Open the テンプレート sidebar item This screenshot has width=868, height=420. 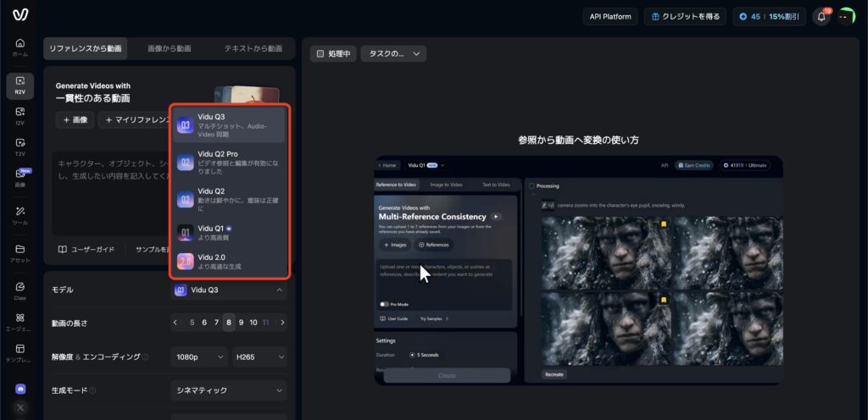(20, 353)
